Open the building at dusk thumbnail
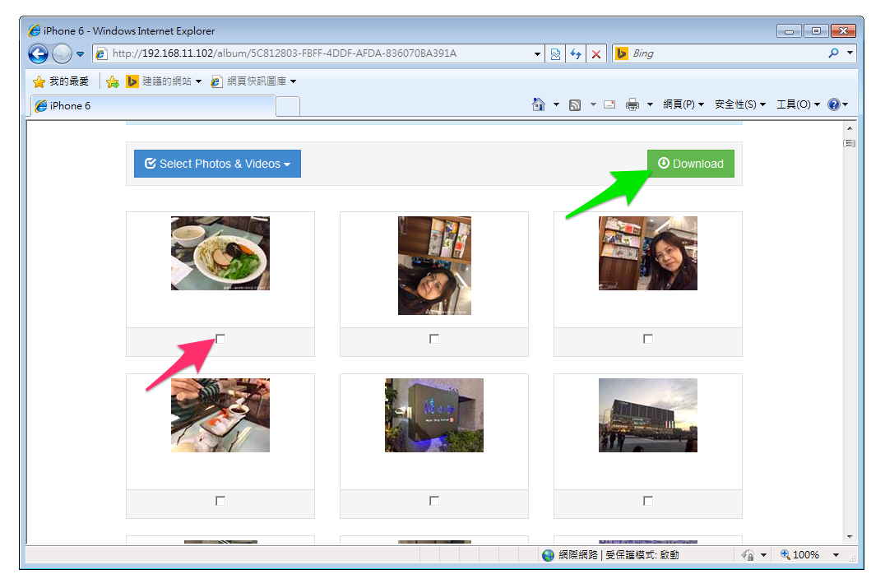The image size is (885, 588). point(648,415)
